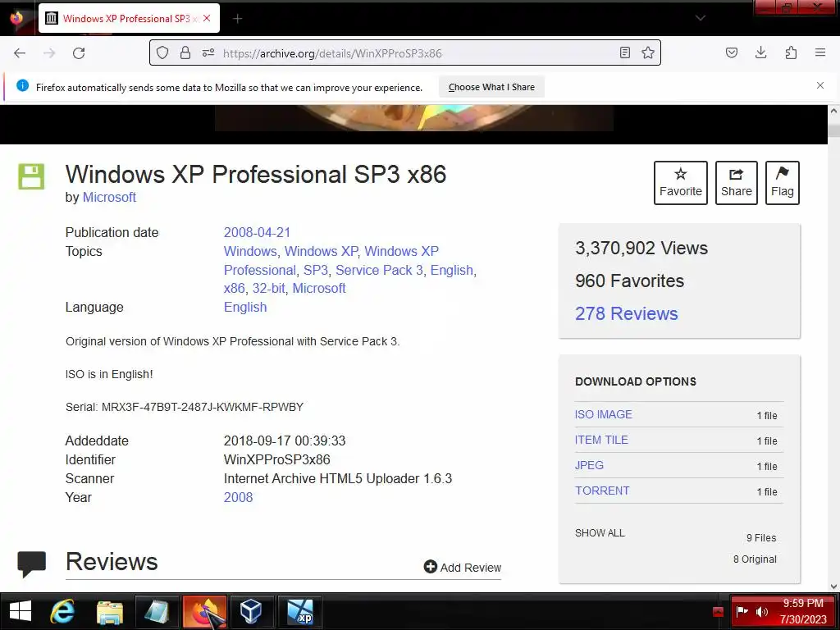Open the 278 Reviews link
840x630 pixels.
point(626,313)
